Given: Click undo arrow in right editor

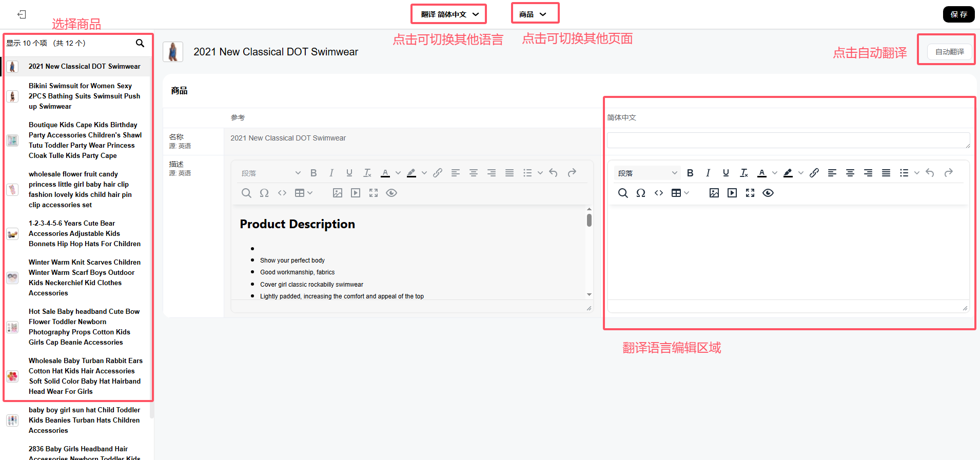Looking at the screenshot, I should 930,173.
